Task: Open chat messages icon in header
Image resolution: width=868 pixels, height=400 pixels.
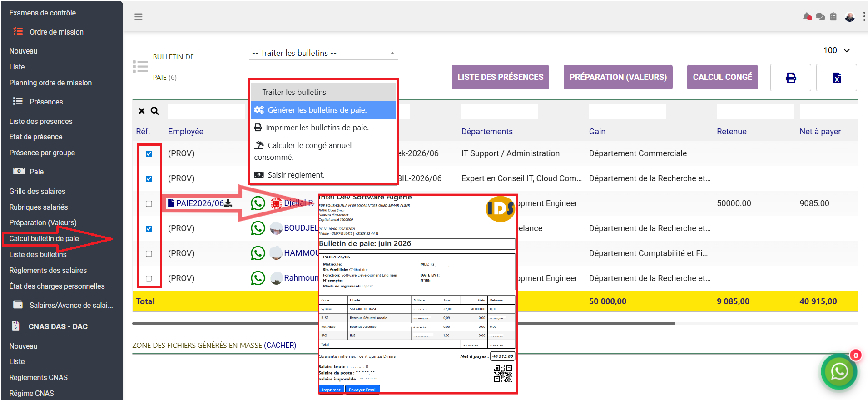Action: pyautogui.click(x=820, y=17)
